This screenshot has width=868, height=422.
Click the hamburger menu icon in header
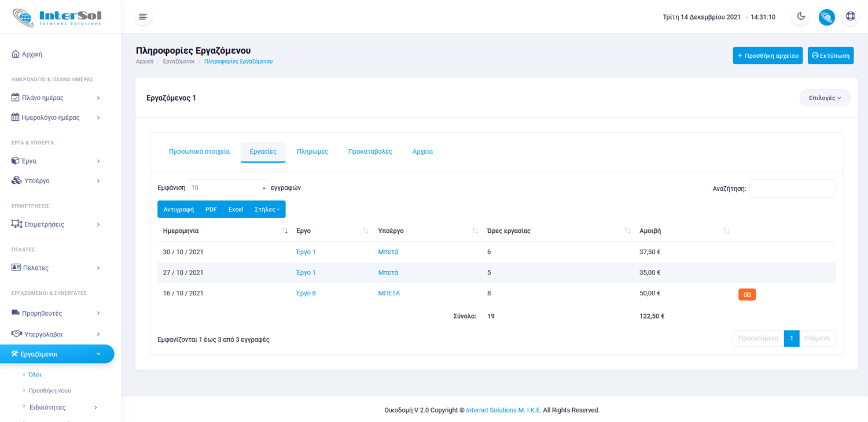tap(143, 17)
